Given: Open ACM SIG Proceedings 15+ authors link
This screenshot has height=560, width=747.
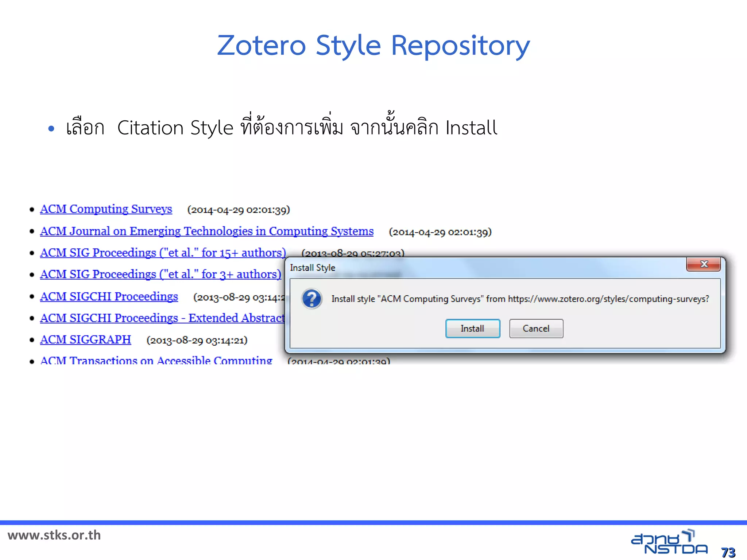Looking at the screenshot, I should point(163,253).
